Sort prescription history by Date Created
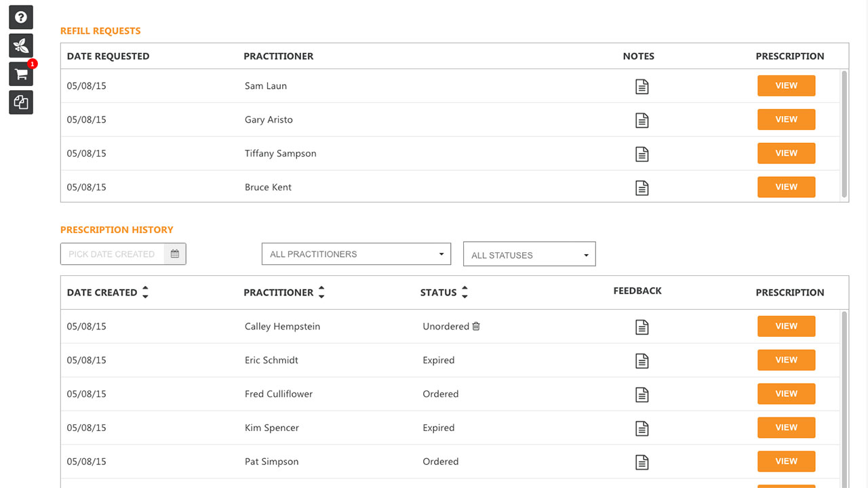This screenshot has height=488, width=868. tap(145, 293)
